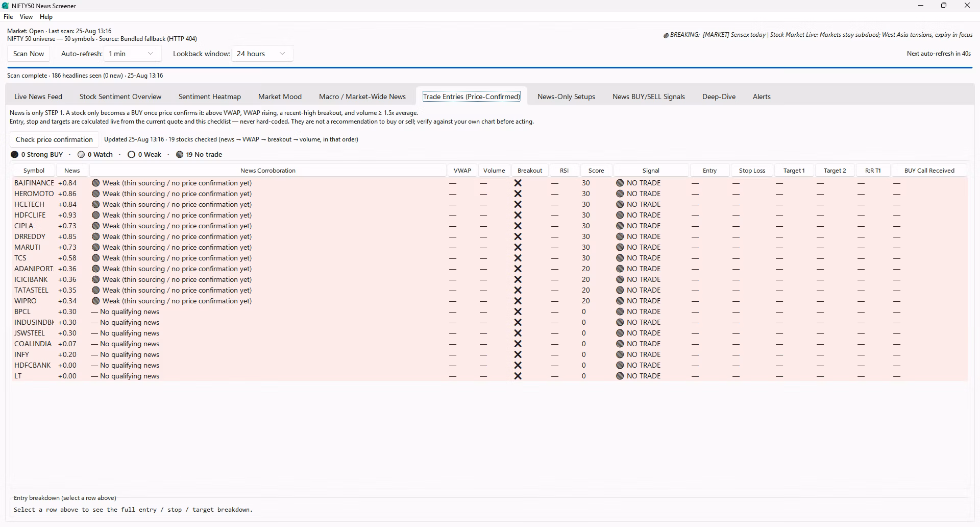The image size is (980, 527).
Task: Switch to the Sentiment Heatmap tab
Action: tap(210, 97)
